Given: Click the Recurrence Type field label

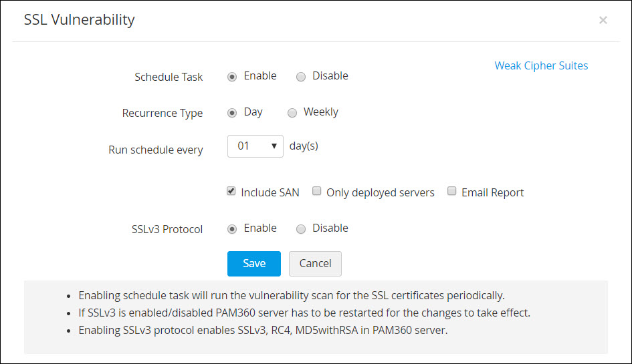Looking at the screenshot, I should click(163, 114).
